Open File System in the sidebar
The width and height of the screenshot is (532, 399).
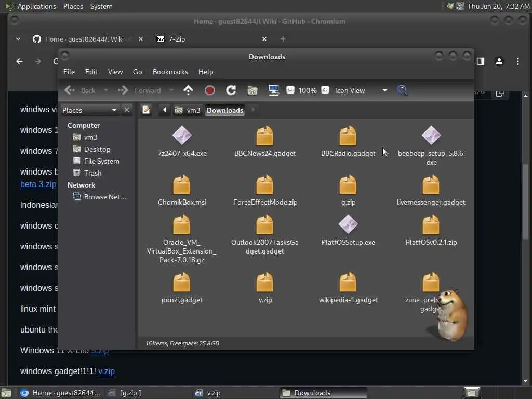(x=97, y=161)
